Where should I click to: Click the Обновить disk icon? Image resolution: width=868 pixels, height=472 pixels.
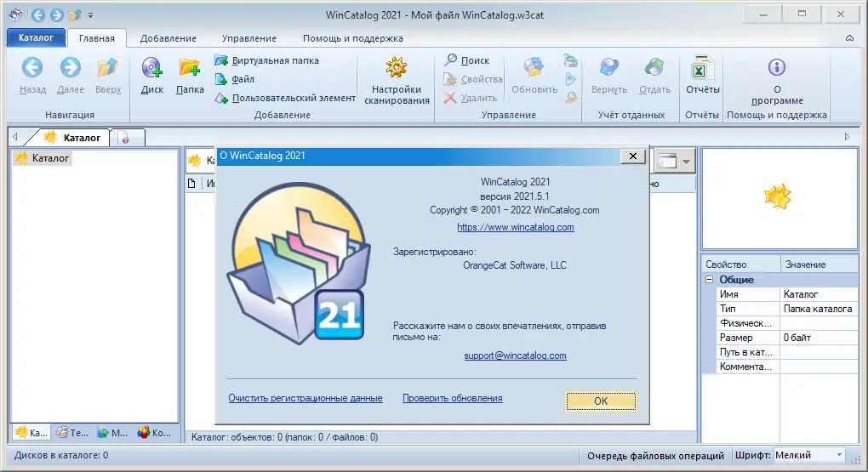click(x=534, y=67)
